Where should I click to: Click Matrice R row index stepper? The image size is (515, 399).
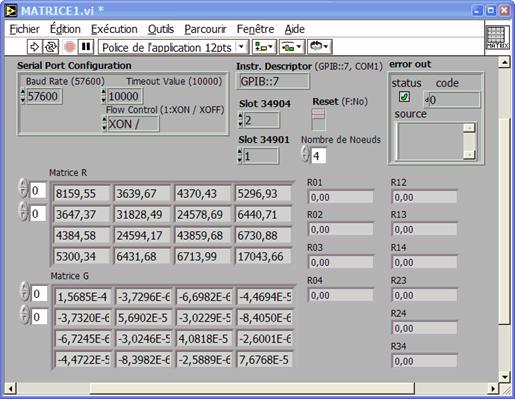(23, 188)
